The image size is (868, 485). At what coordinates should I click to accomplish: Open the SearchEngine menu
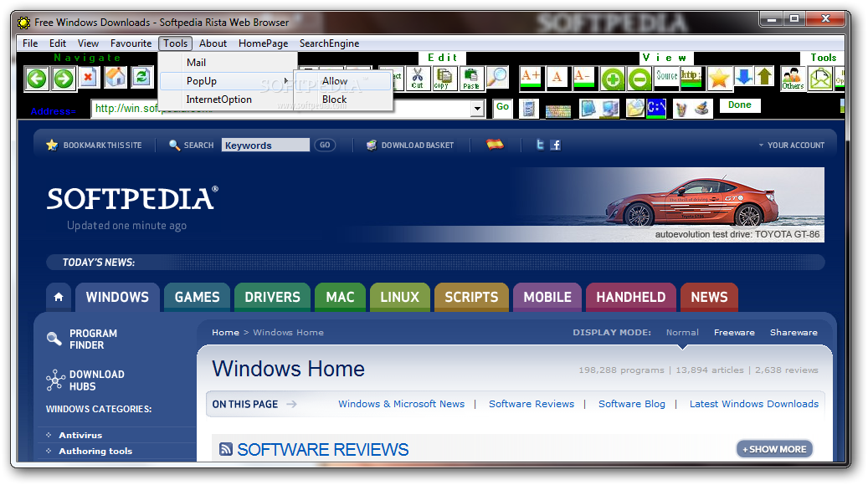(330, 43)
